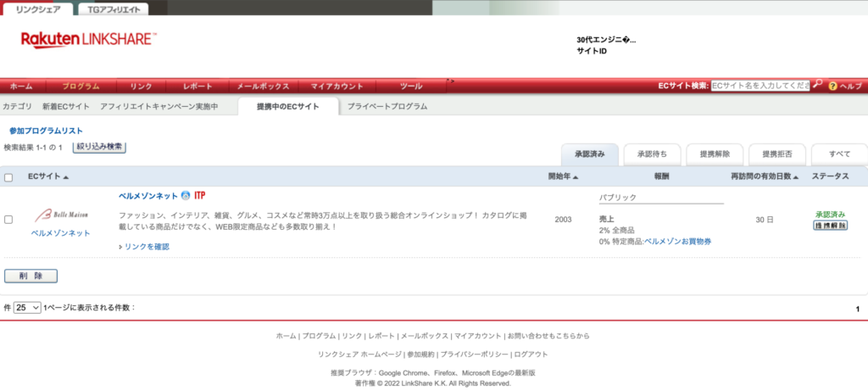Click the Belle Maison logo thumbnail
The width and height of the screenshot is (868, 391).
pos(61,215)
